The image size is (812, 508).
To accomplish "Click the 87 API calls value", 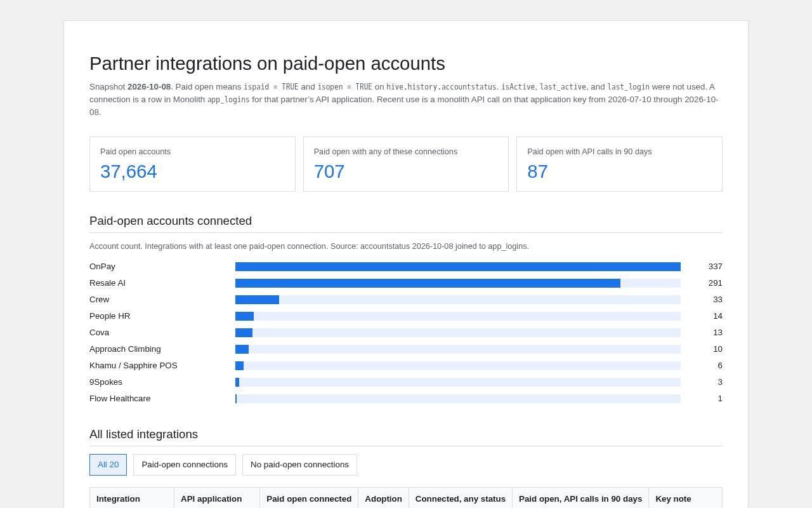I will coord(537,171).
